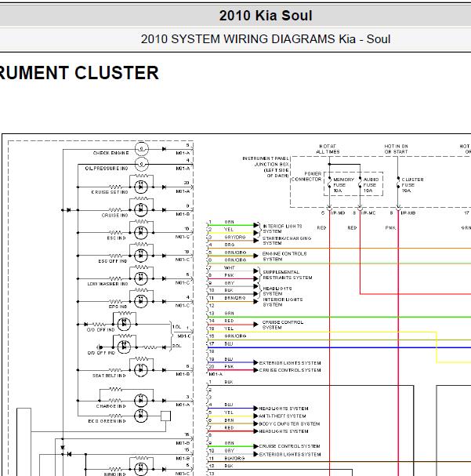The width and height of the screenshot is (471, 476).
Task: Select the ESC OFF indicator LED symbol
Action: [x=141, y=256]
